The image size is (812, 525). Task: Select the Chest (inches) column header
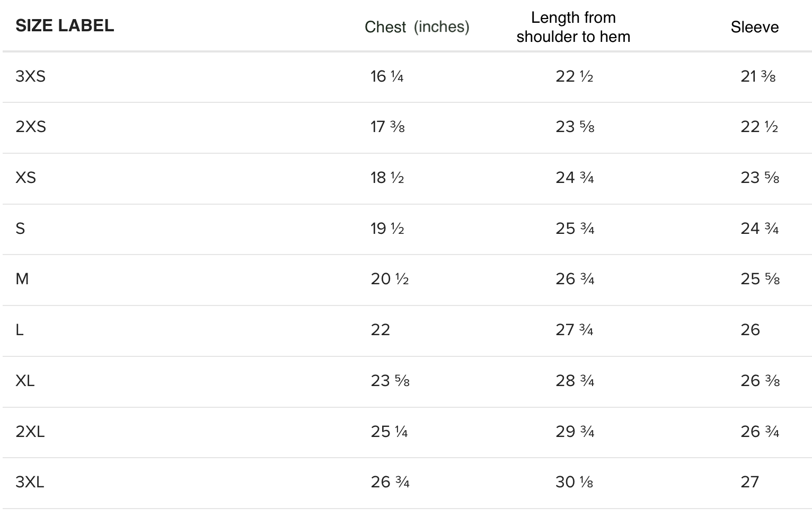tap(417, 27)
